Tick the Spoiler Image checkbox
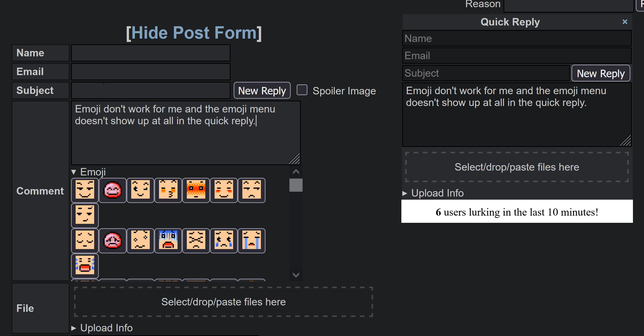Screen dimensions: 644x336 302,90
